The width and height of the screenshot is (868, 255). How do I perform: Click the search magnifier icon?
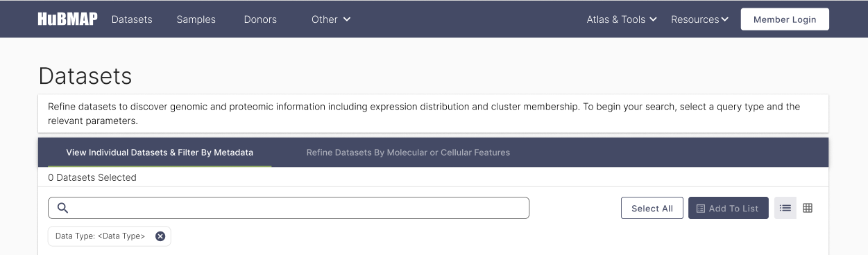point(62,208)
